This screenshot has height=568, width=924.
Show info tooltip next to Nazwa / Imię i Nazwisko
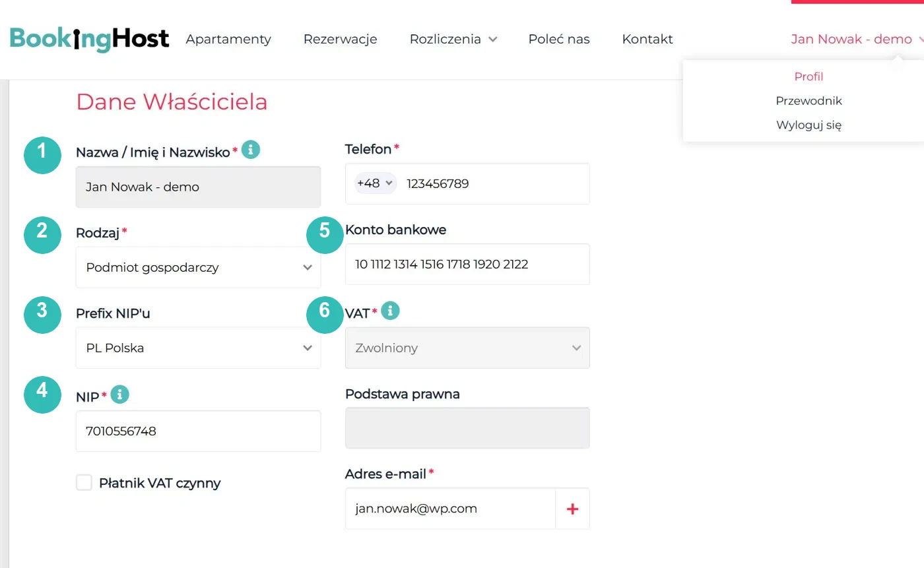tap(251, 150)
